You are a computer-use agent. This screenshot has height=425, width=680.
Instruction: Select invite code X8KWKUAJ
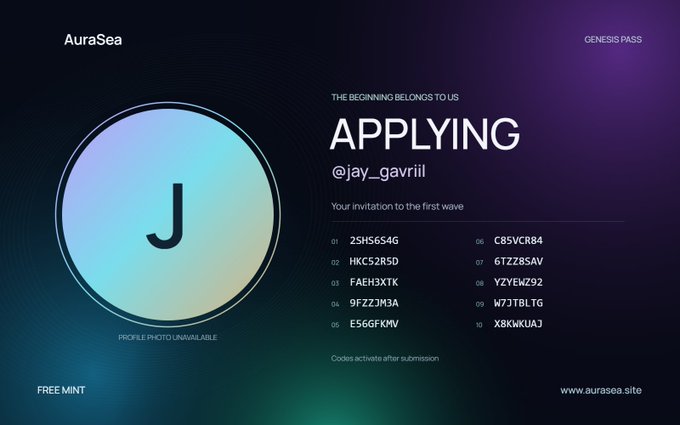tap(518, 324)
